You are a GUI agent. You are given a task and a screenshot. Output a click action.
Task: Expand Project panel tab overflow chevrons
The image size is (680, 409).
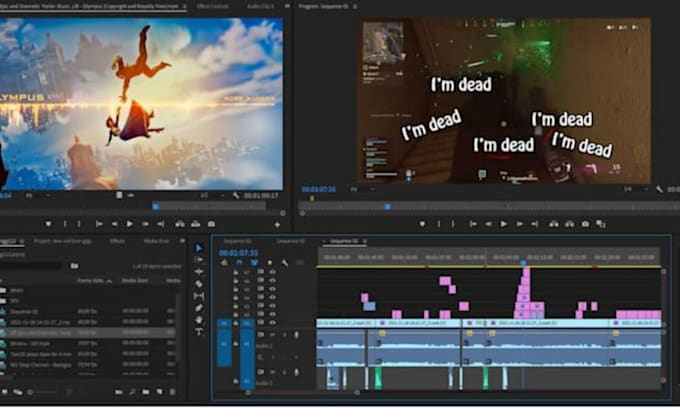183,241
